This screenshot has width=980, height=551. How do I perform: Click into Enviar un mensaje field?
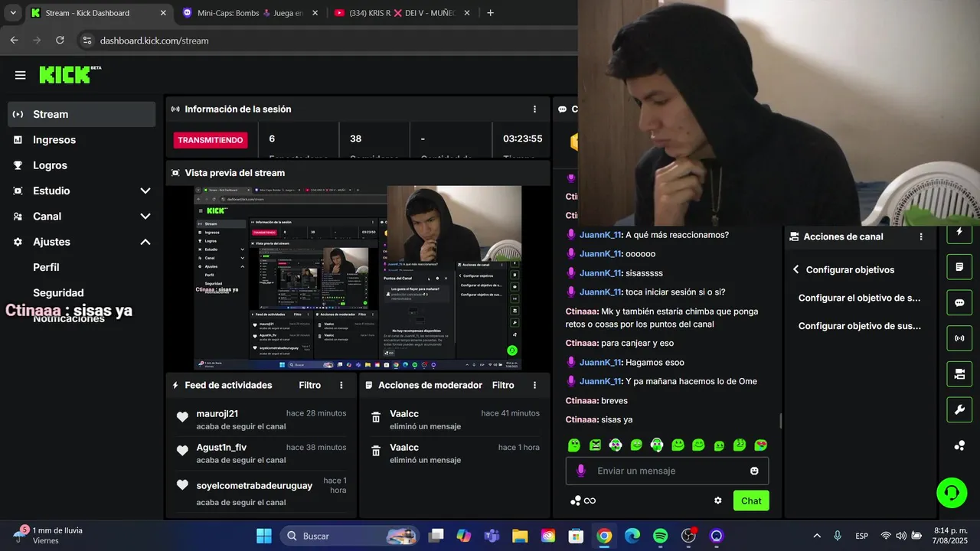667,471
